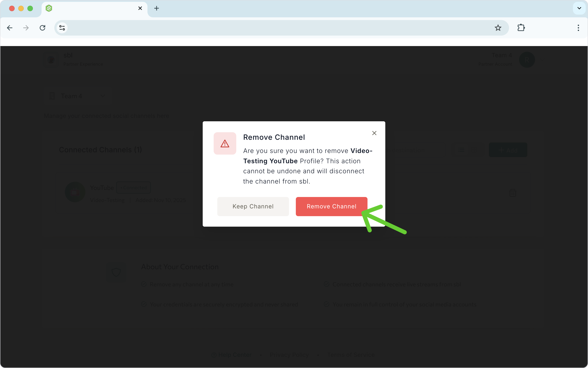Bookmark this page with the star icon

(x=498, y=28)
